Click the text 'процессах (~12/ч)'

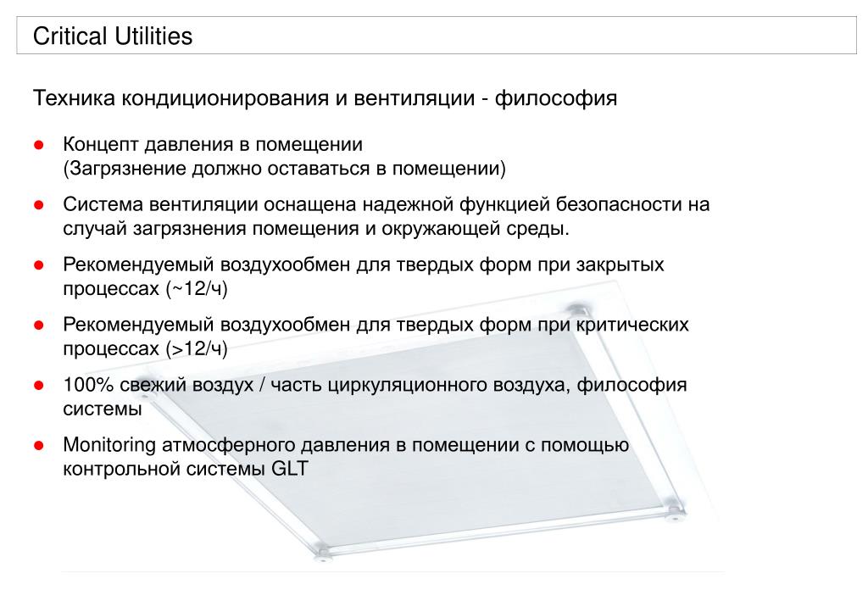point(146,288)
